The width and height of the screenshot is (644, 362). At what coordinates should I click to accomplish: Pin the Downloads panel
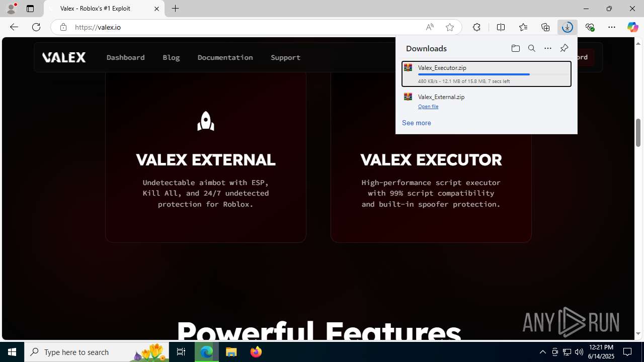click(564, 48)
